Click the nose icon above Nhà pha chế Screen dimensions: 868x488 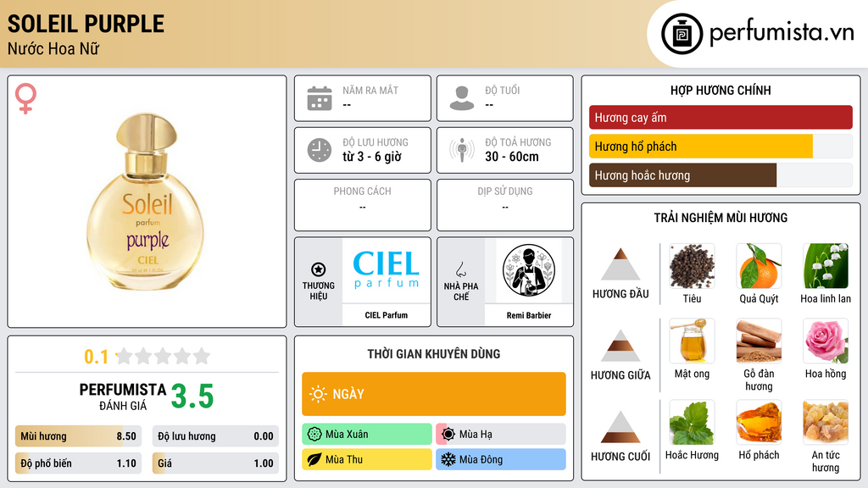click(x=460, y=269)
